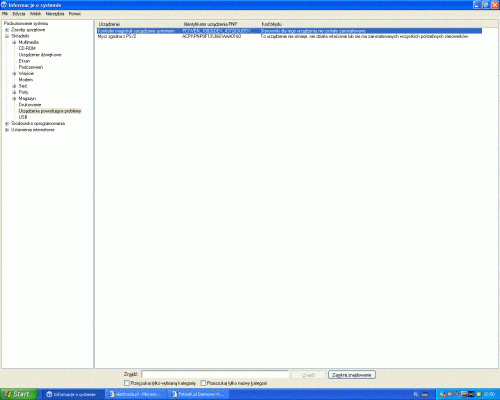
Task: Select the Mysz zgodna z PS/2 row
Action: 289,36
